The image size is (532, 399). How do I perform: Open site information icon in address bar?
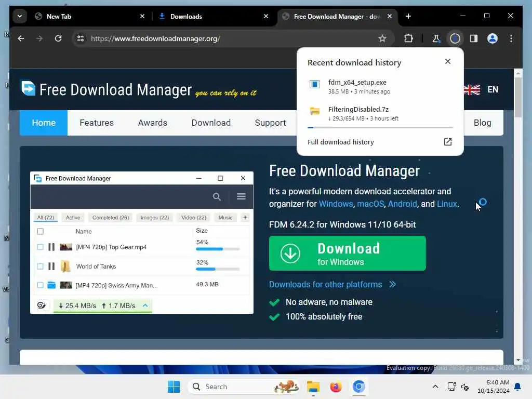[81, 38]
